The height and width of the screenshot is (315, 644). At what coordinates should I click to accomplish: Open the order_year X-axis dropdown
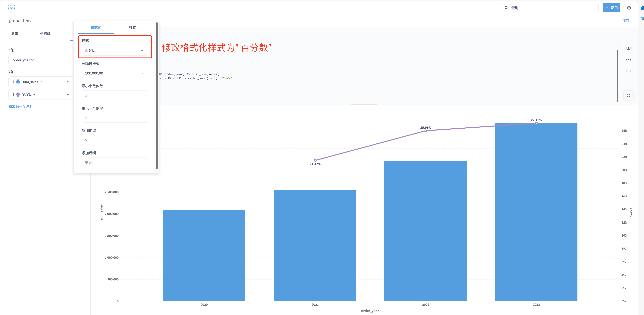(x=23, y=60)
